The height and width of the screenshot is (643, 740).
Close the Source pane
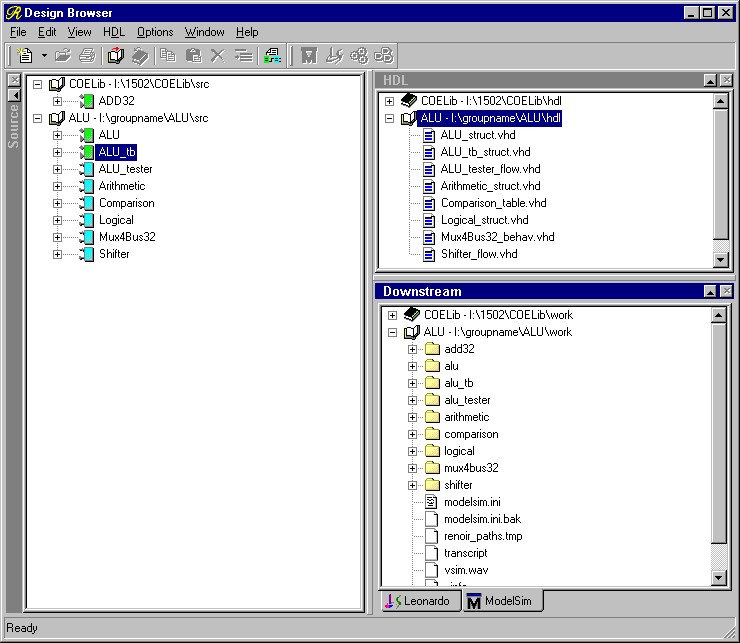coord(14,80)
